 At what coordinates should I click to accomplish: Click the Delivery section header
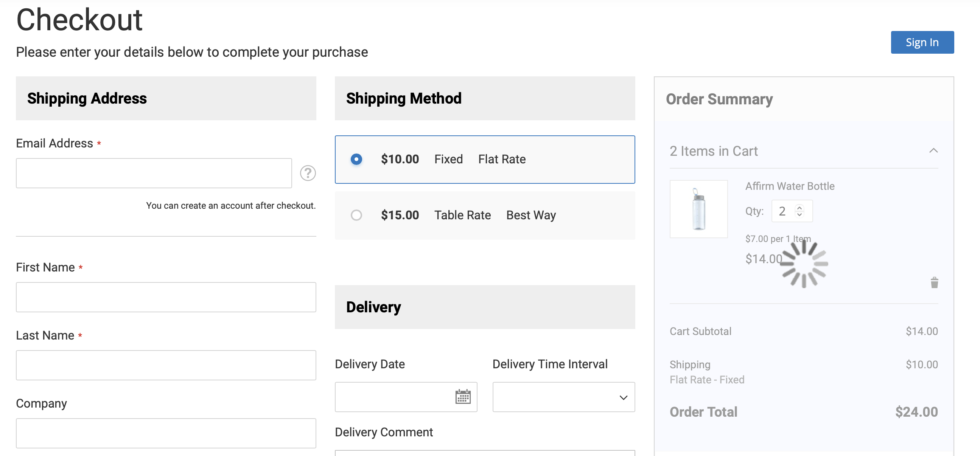[485, 307]
